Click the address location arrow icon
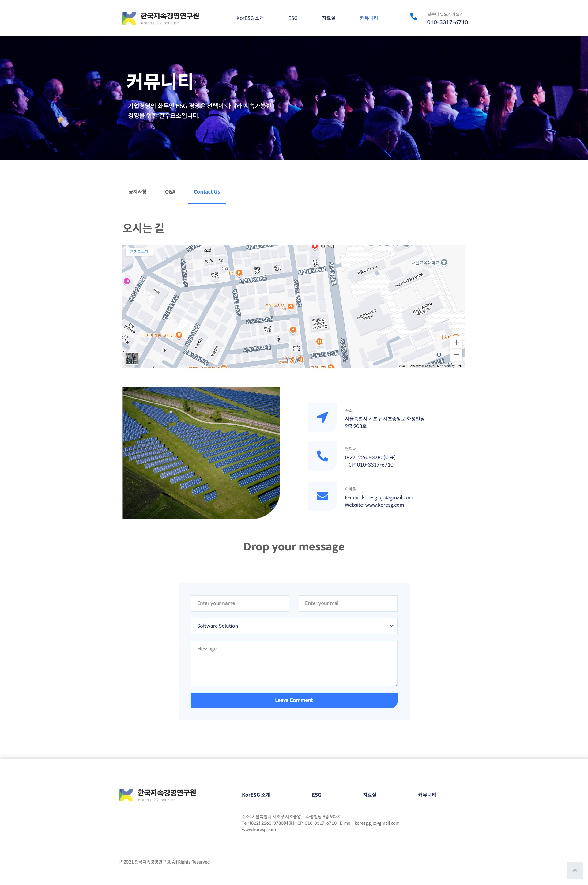588x885 pixels. tap(322, 417)
